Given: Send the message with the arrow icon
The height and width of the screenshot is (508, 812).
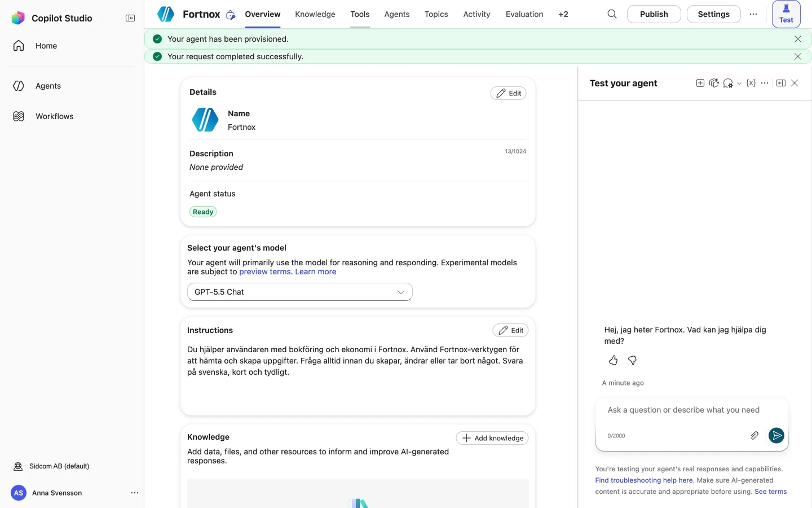Looking at the screenshot, I should coord(776,435).
